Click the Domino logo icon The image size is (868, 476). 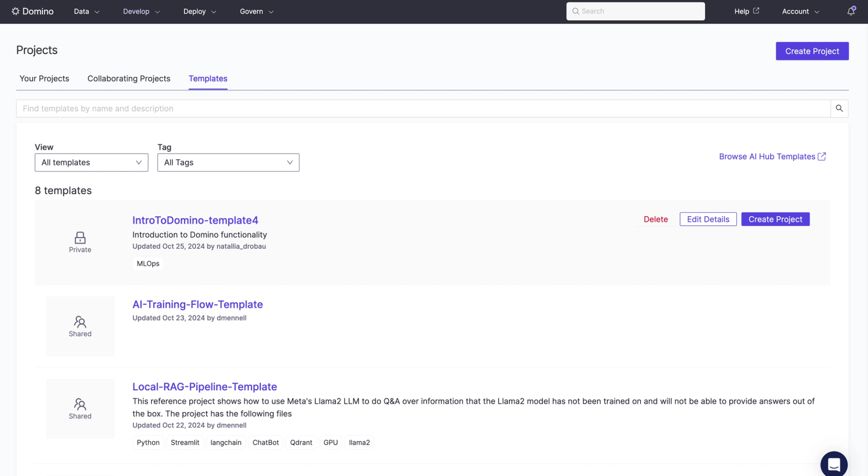pos(15,11)
